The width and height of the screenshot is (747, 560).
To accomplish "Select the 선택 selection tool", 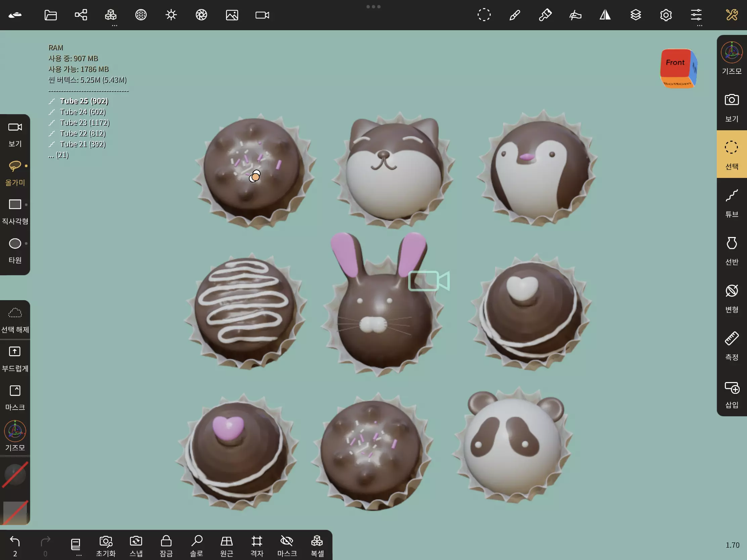I will (x=732, y=154).
